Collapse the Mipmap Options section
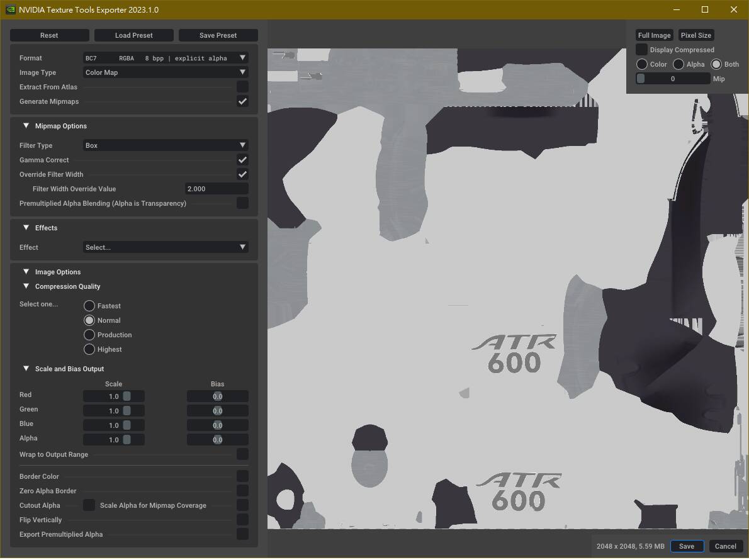 tap(26, 126)
